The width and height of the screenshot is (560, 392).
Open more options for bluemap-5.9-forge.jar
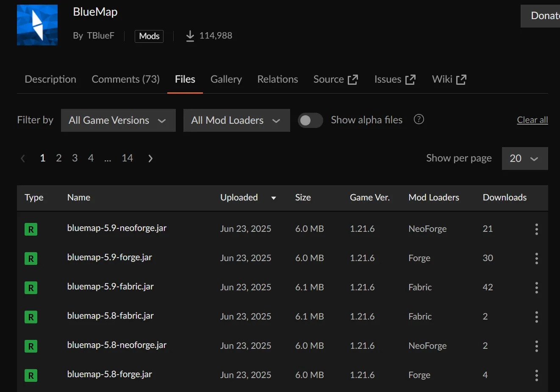point(537,259)
